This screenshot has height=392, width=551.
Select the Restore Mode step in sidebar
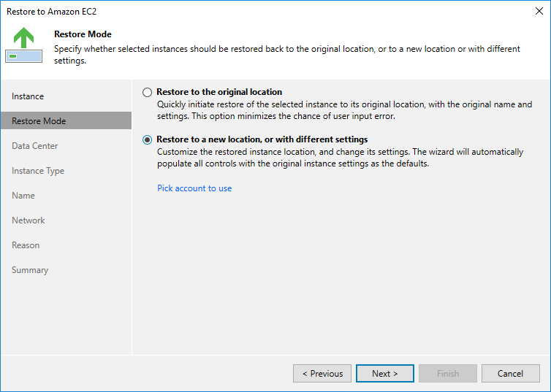tap(39, 121)
